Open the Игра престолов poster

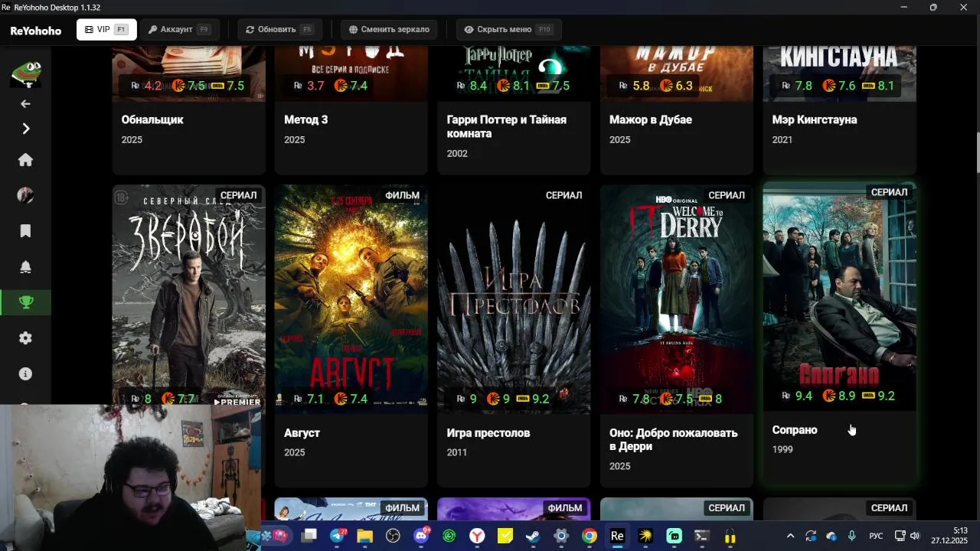click(x=514, y=298)
